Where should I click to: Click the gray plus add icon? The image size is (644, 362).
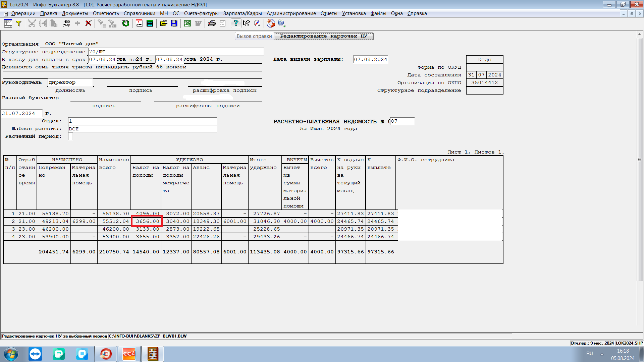click(x=77, y=23)
